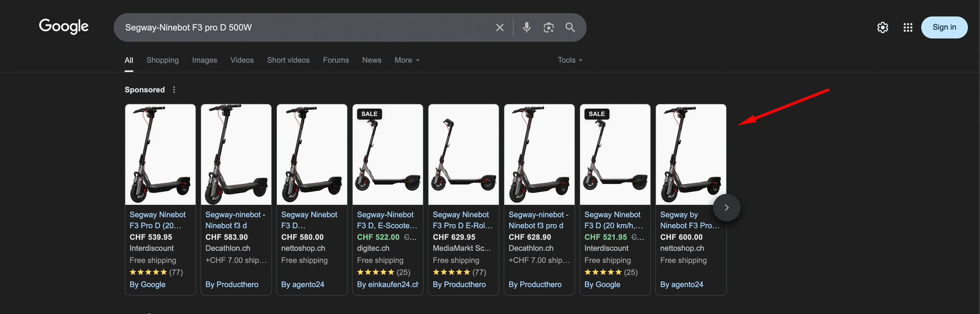The height and width of the screenshot is (314, 980).
Task: Click 'By Google' under CHF 539.95 item
Action: click(x=147, y=285)
